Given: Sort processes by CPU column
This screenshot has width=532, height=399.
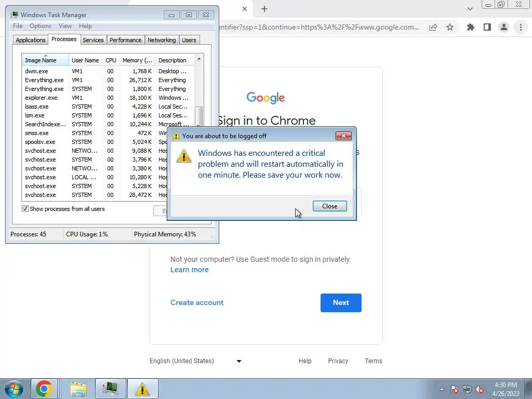Looking at the screenshot, I should click(x=111, y=60).
